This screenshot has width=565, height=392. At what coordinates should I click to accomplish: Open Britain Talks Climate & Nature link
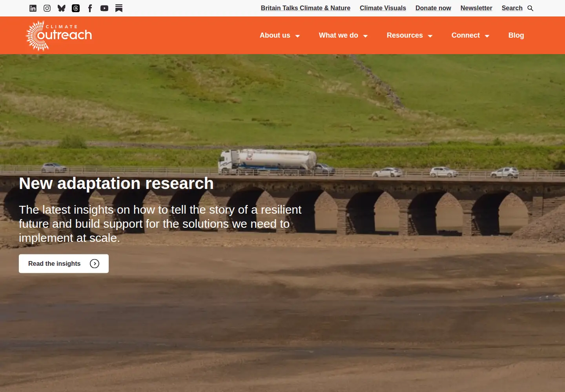306,8
